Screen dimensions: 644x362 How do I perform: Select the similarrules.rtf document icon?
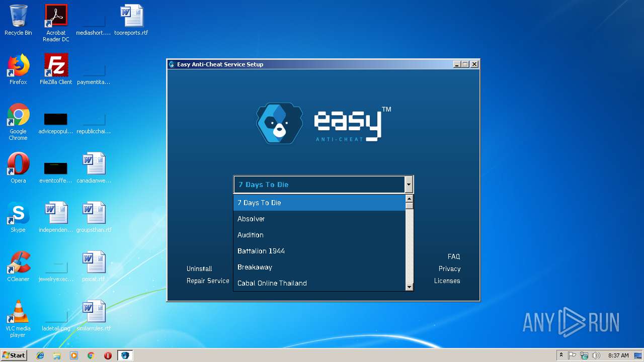tap(94, 316)
